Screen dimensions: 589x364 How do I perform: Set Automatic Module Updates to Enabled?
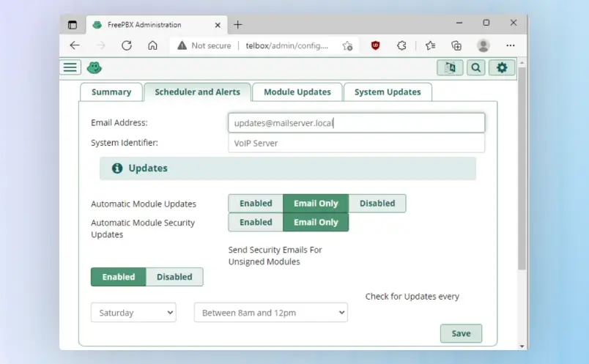coord(256,204)
